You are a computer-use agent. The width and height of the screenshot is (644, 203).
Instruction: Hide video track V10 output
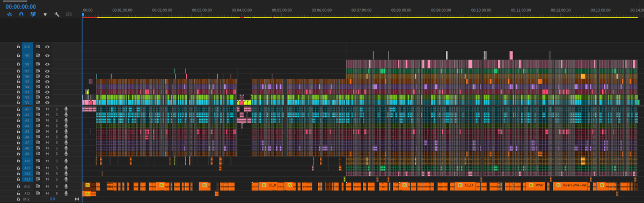click(47, 47)
